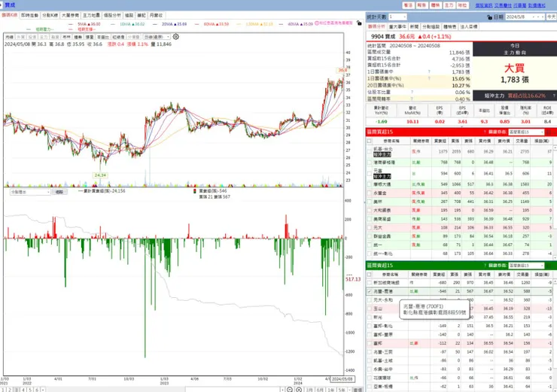Switch to the 重大事件 tab
The image size is (557, 392).
[397, 26]
